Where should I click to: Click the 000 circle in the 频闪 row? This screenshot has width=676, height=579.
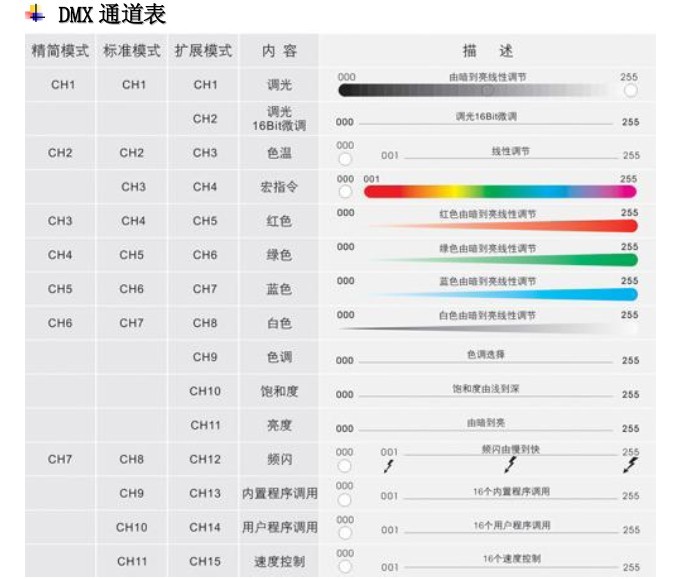point(344,466)
